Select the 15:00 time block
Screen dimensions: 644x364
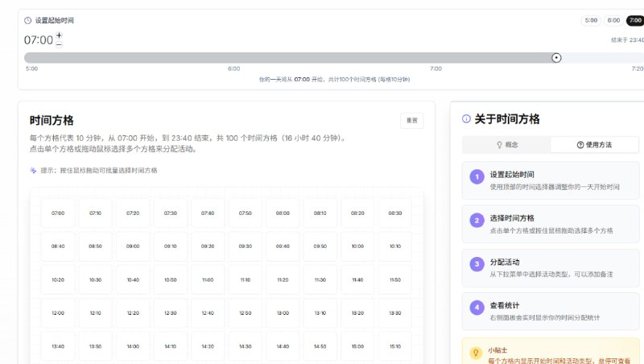coord(357,346)
